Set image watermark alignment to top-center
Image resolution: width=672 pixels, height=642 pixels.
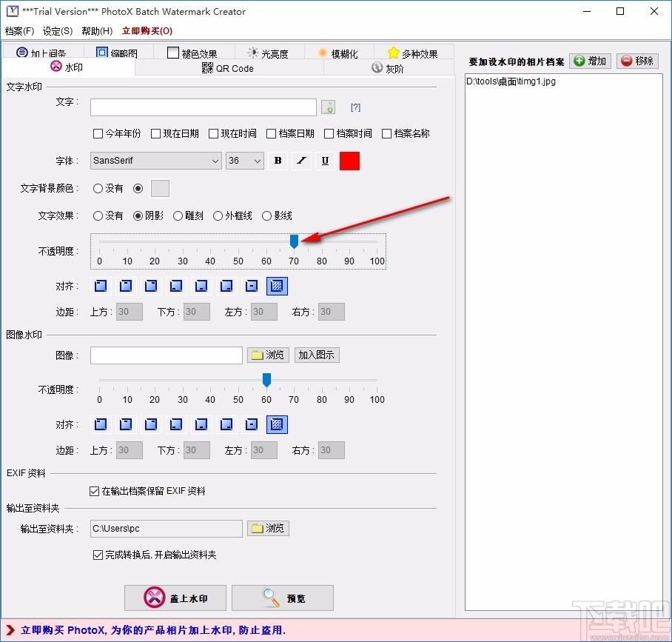[126, 424]
